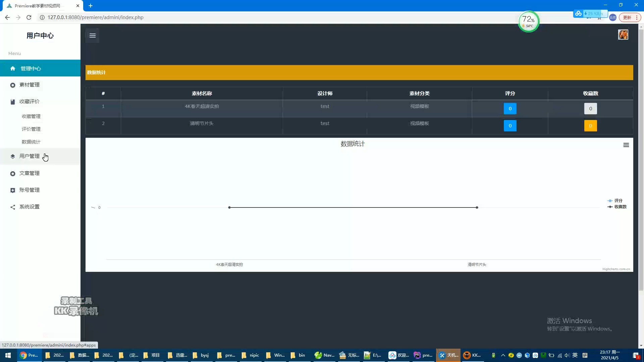Click the browser 更新 button
644x362 pixels.
(630, 17)
